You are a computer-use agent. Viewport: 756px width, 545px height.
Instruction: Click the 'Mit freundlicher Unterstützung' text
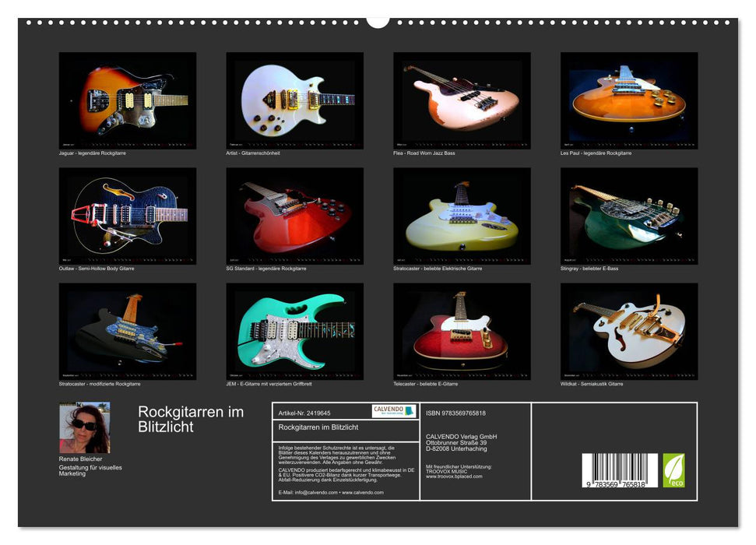pyautogui.click(x=459, y=467)
